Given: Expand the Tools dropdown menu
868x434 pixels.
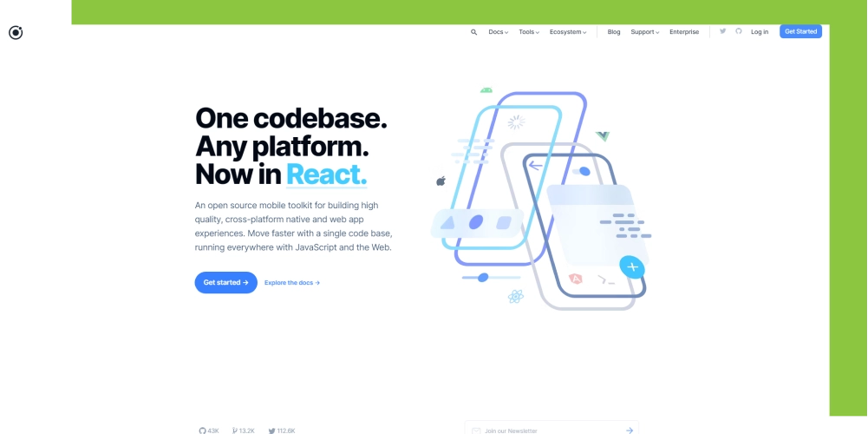Looking at the screenshot, I should pyautogui.click(x=529, y=32).
